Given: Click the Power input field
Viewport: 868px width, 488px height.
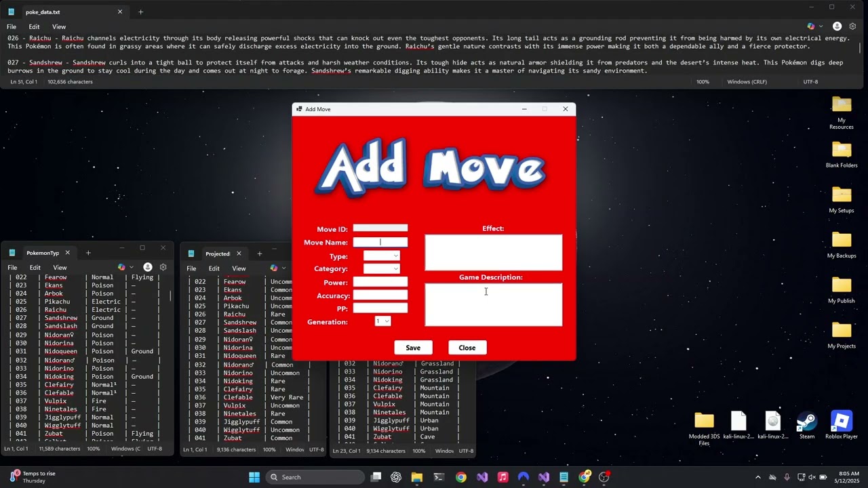Looking at the screenshot, I should coord(380,282).
